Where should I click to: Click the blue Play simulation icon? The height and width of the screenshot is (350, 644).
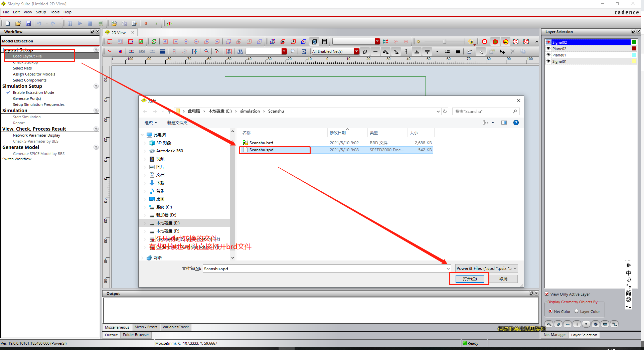click(x=80, y=23)
